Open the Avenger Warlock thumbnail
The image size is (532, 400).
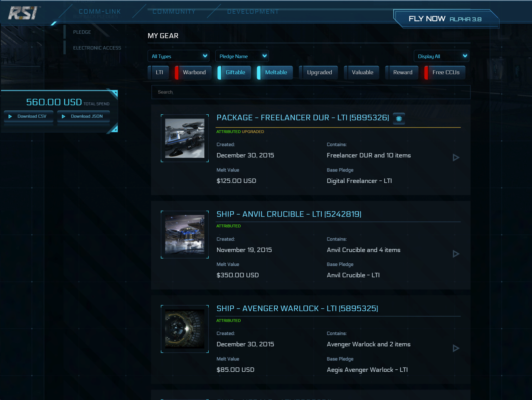click(x=185, y=329)
